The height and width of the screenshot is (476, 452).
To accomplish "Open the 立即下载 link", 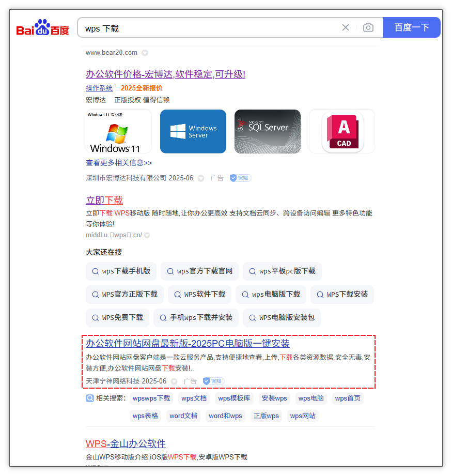I will tap(104, 199).
